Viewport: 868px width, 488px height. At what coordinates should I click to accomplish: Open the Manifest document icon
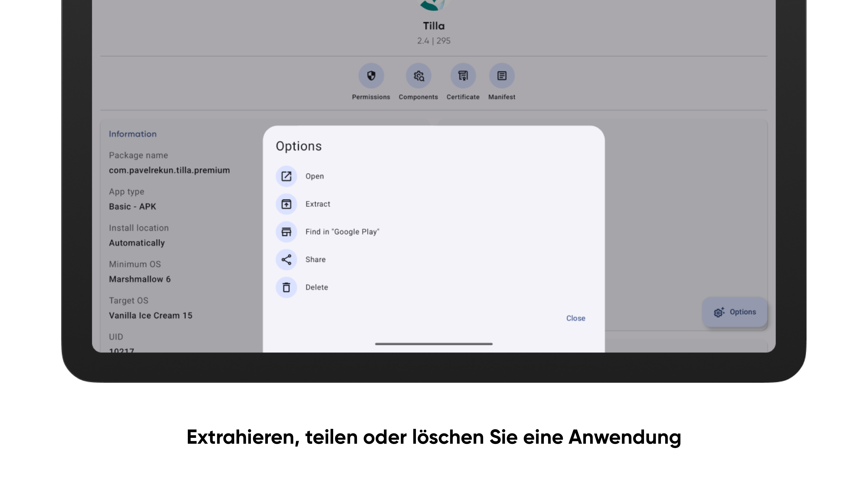(502, 76)
